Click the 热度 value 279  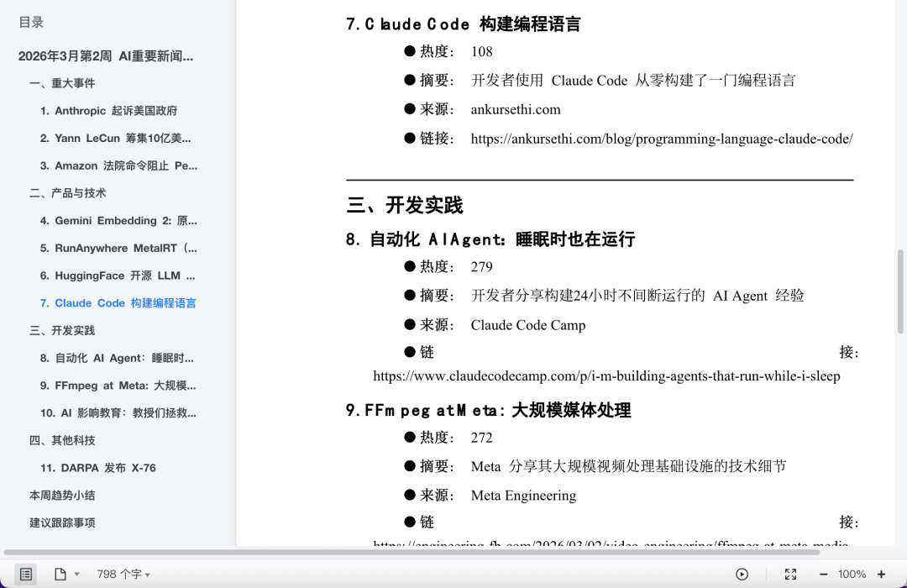[x=481, y=267]
